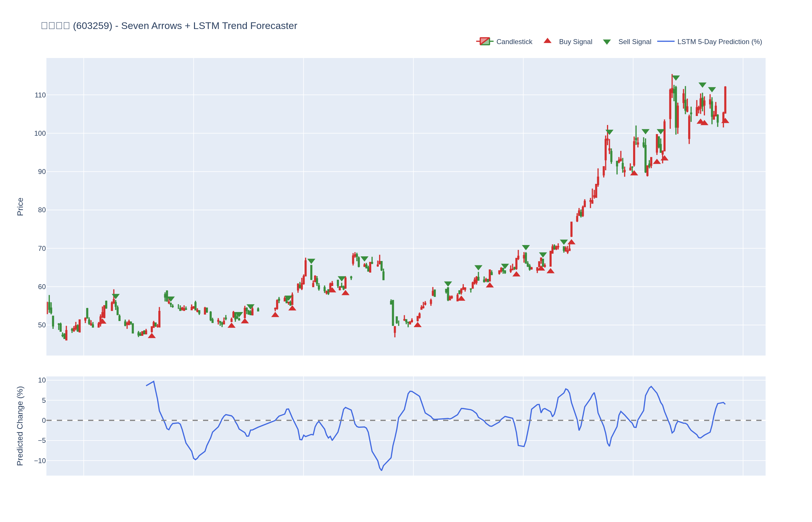The height and width of the screenshot is (522, 812).
Task: Click the Price y-axis title
Action: coord(20,207)
